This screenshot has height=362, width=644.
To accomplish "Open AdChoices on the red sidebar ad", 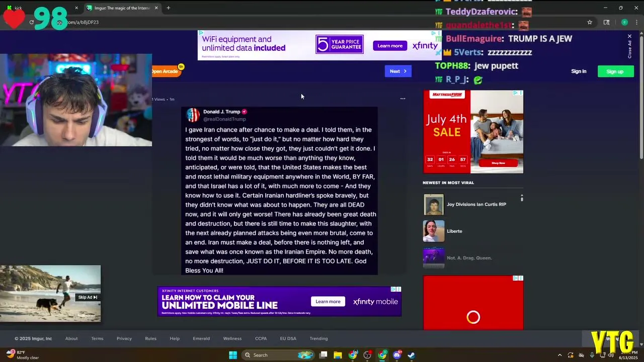I will pos(516,278).
